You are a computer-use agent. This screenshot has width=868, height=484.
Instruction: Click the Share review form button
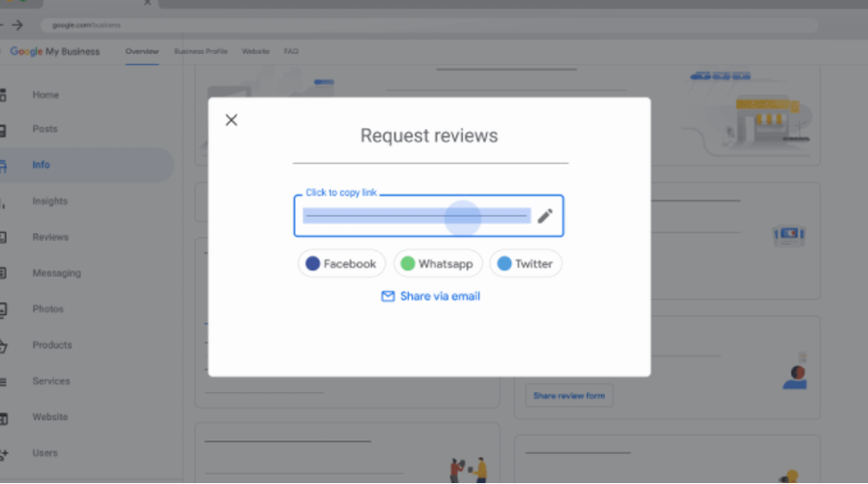[x=569, y=396]
